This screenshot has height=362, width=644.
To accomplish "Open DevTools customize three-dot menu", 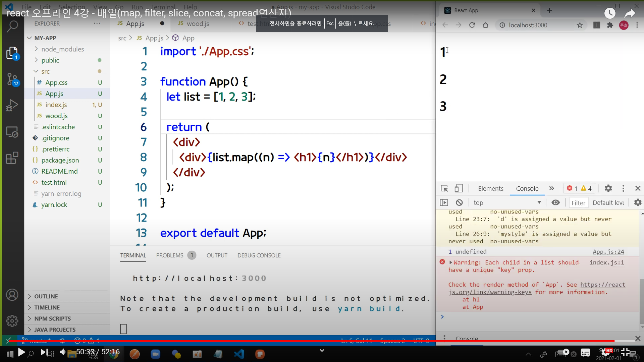I will click(623, 188).
